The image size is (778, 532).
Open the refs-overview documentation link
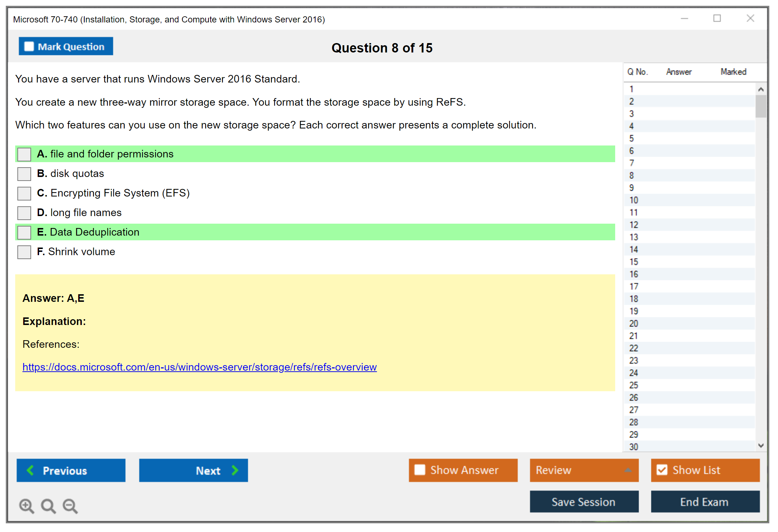click(x=199, y=367)
